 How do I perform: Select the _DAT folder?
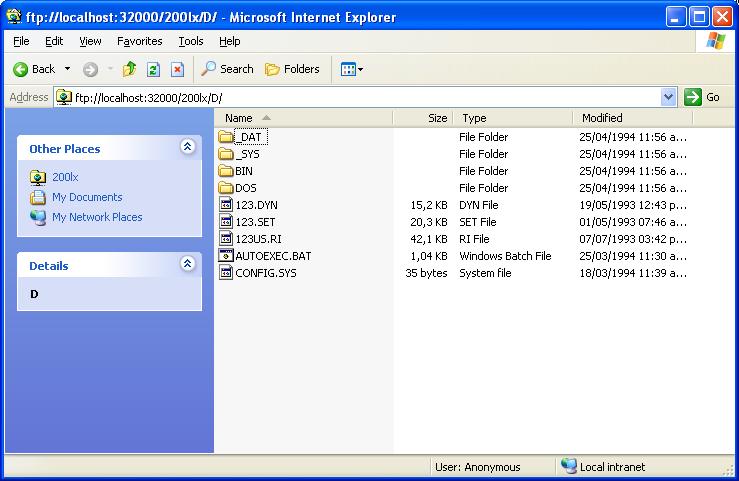[x=249, y=137]
